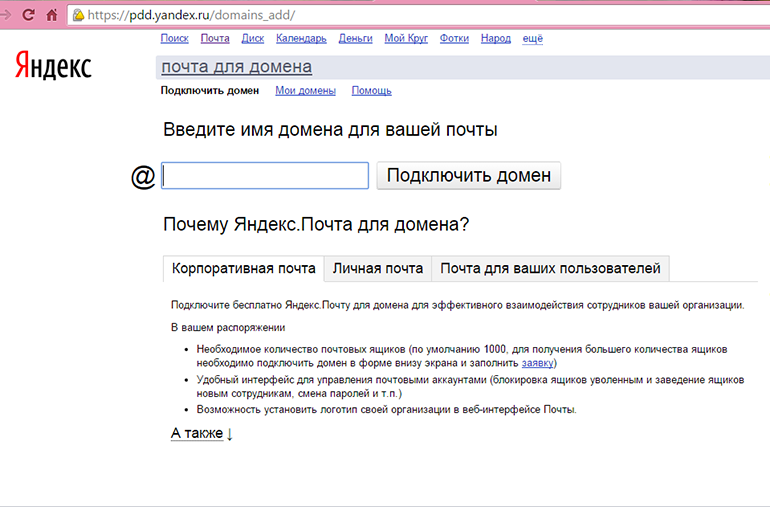Open the Фотки link

(x=454, y=38)
